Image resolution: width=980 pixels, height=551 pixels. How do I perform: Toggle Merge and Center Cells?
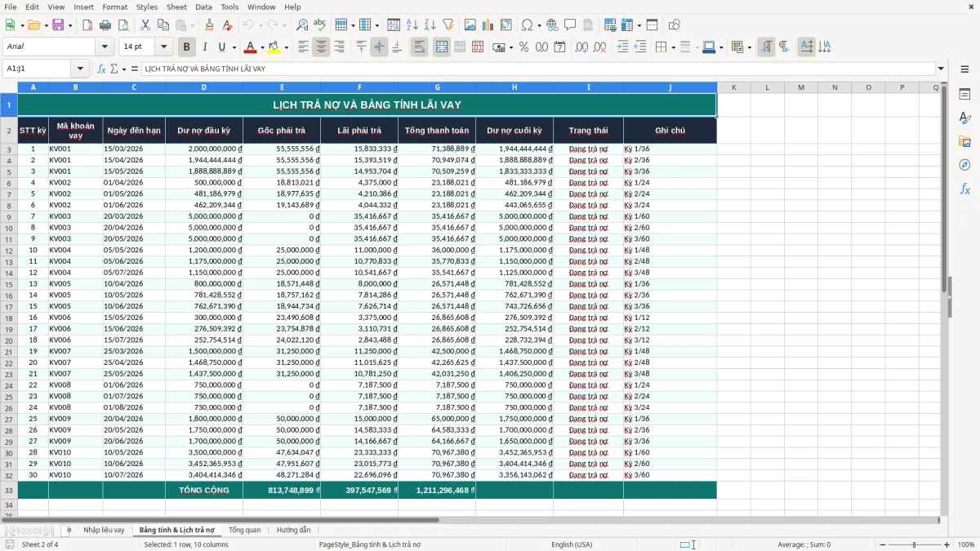point(442,47)
